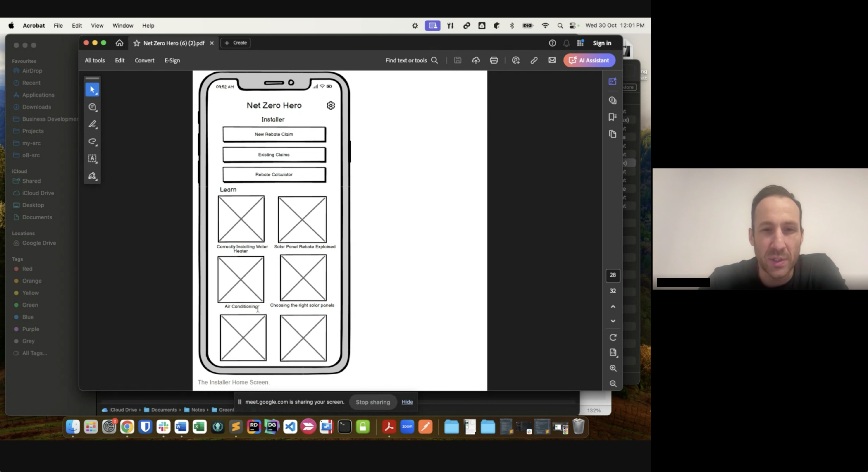Activate the text box select tool
The width and height of the screenshot is (868, 472).
pos(92,159)
